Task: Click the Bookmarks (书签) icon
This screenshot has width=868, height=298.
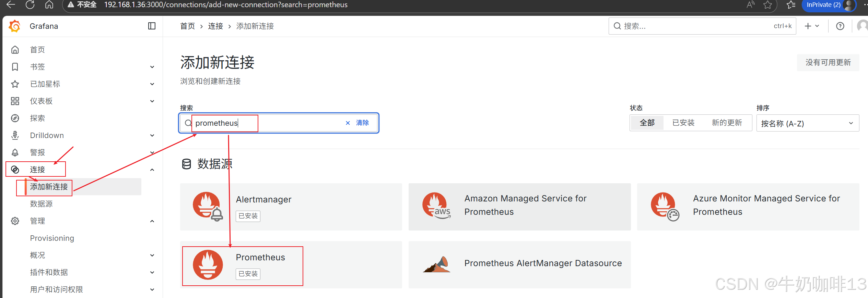Action: (x=15, y=67)
